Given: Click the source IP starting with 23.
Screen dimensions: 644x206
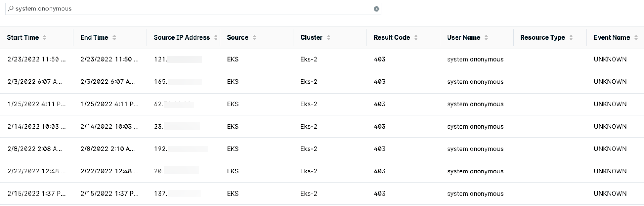Looking at the screenshot, I should [x=177, y=127].
